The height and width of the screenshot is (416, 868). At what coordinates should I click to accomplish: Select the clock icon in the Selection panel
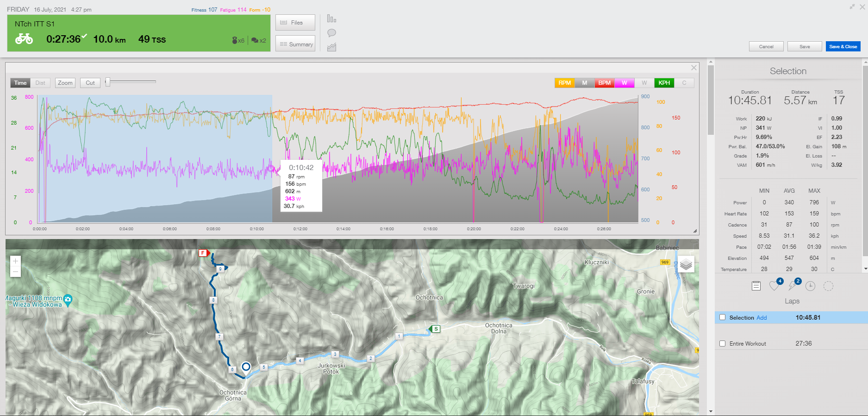pyautogui.click(x=810, y=286)
